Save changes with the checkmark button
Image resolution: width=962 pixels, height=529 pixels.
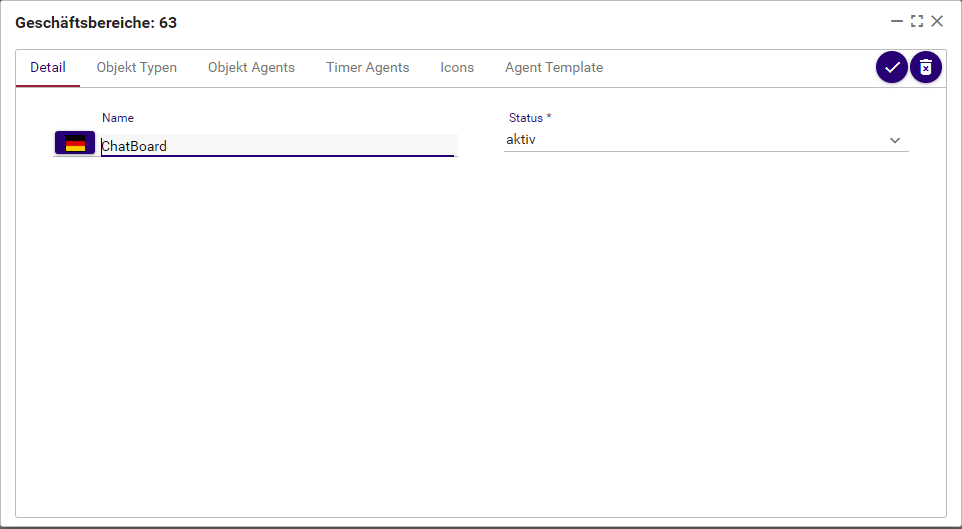coord(891,68)
